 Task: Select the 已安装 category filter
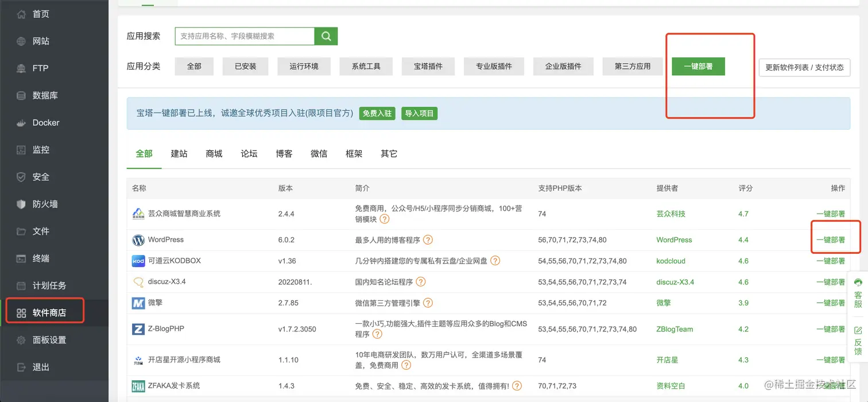coord(245,66)
